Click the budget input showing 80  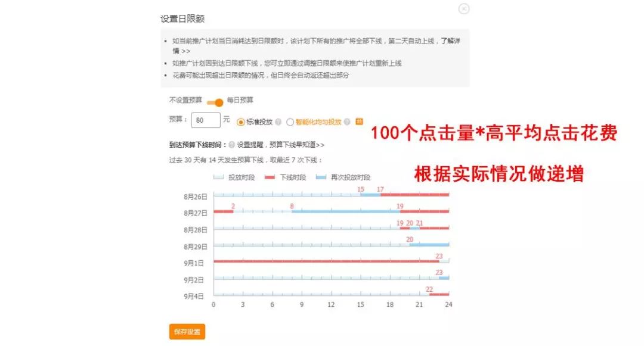coord(205,120)
